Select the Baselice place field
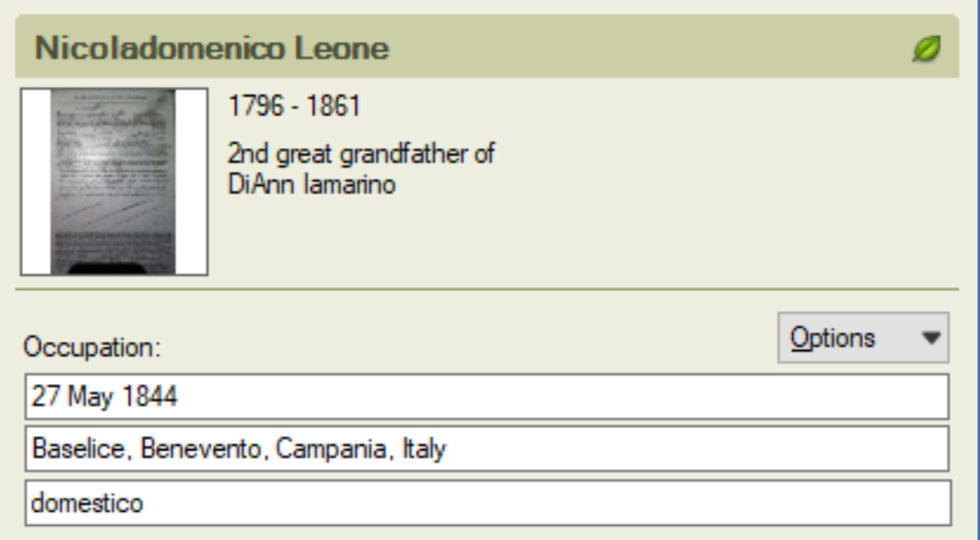Viewport: 980px width, 540px height. pyautogui.click(x=487, y=448)
